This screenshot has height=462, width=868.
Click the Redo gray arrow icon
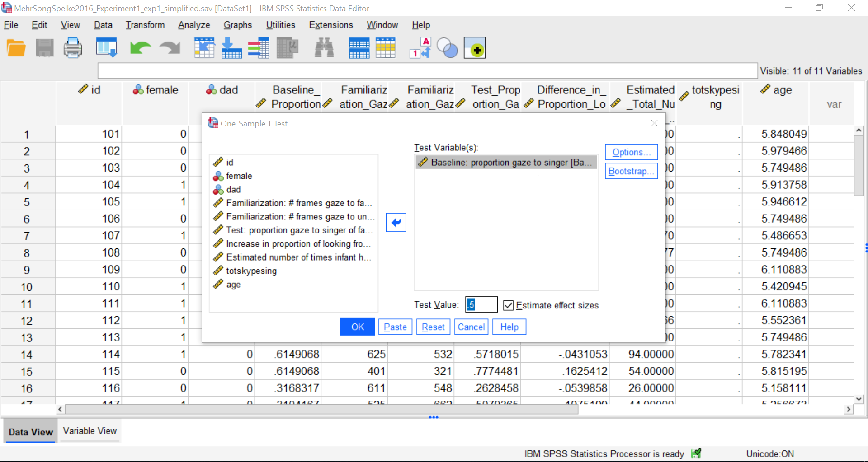point(170,48)
